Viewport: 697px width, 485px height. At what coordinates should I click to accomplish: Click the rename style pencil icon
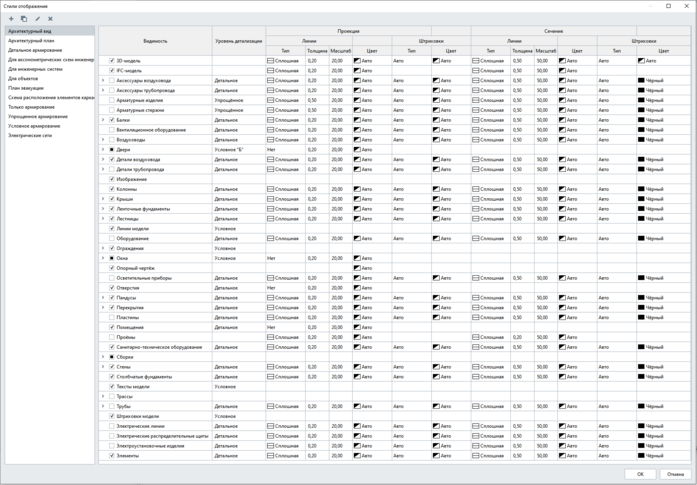click(37, 18)
